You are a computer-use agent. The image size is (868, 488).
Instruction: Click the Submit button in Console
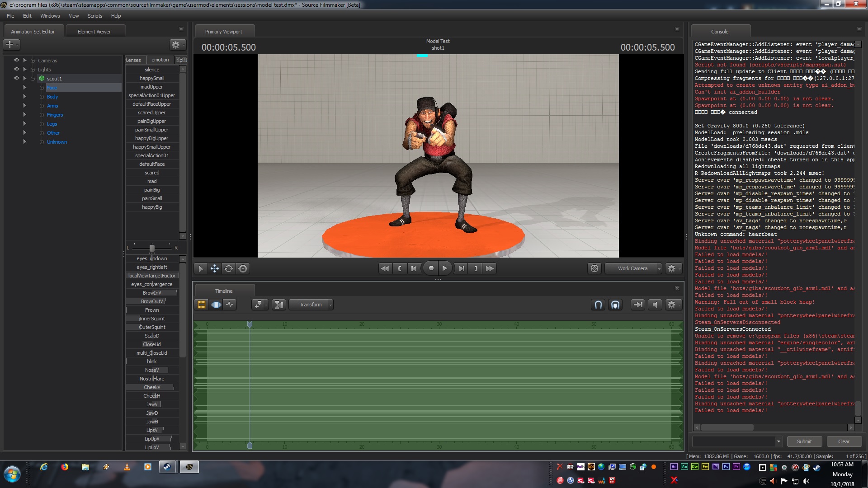click(804, 441)
